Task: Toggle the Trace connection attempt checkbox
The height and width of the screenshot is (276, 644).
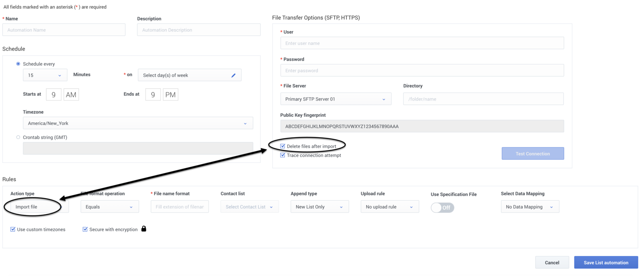Action: pyautogui.click(x=283, y=155)
